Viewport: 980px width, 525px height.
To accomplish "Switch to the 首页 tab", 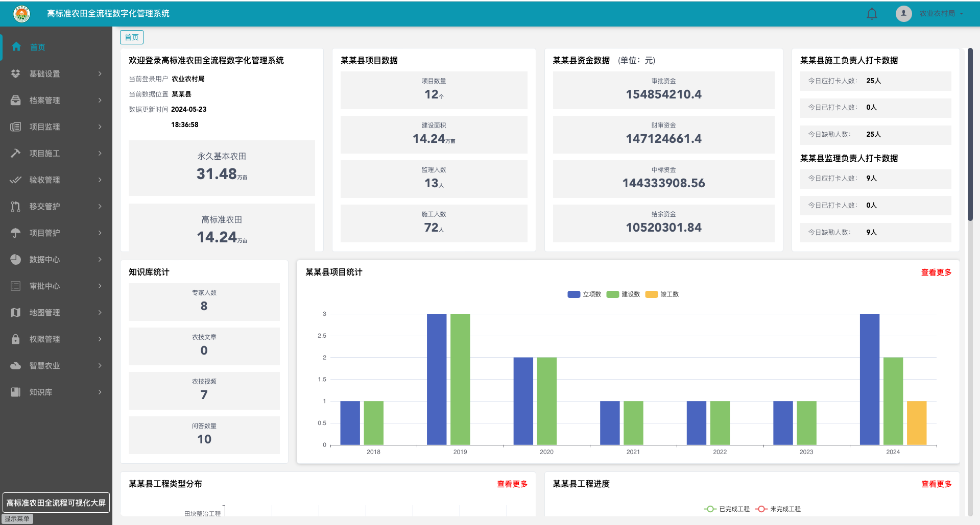I will [132, 37].
